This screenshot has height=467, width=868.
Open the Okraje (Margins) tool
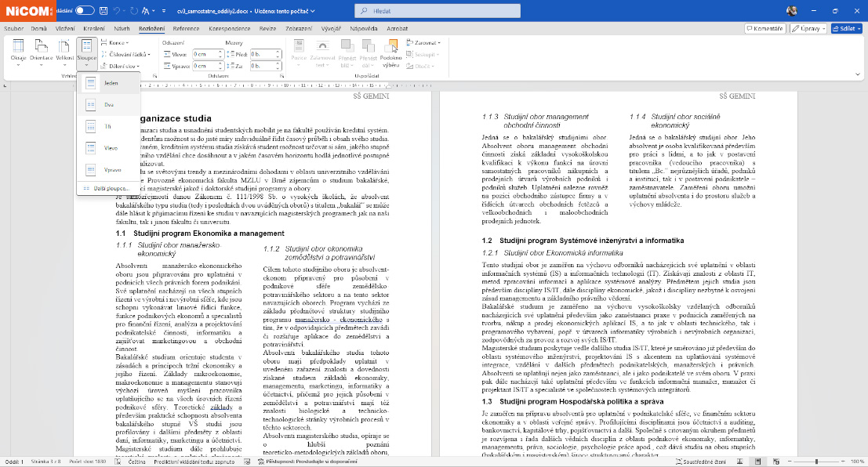17,50
